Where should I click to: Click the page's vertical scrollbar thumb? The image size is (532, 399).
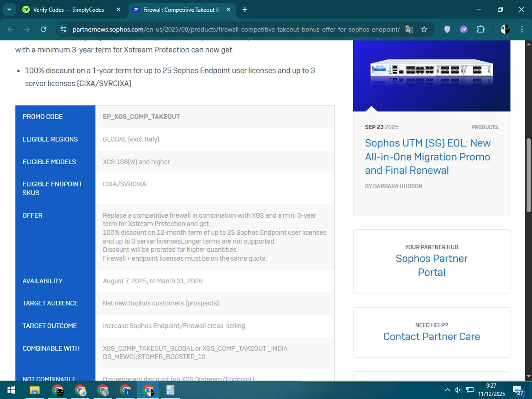tap(528, 175)
